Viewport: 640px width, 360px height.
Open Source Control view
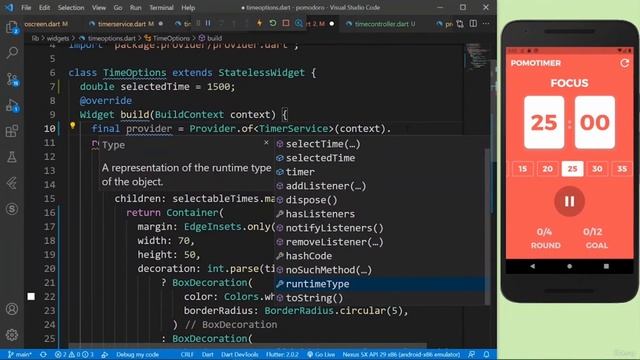12,79
